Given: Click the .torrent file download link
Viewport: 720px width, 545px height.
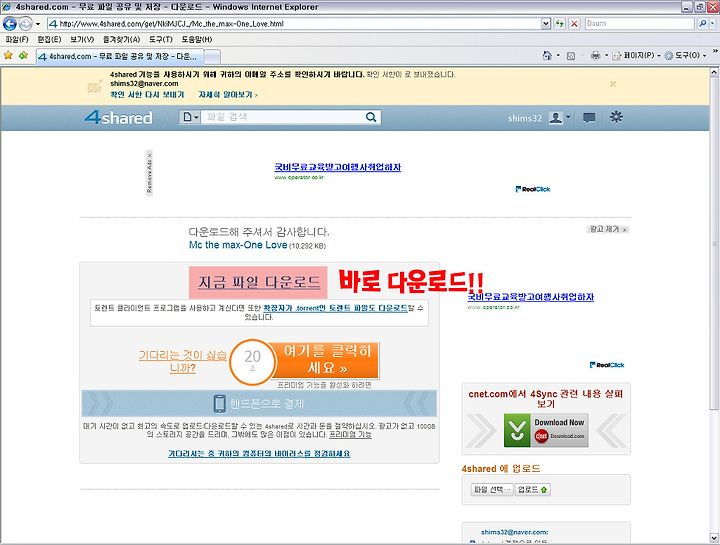Looking at the screenshot, I should point(336,308).
